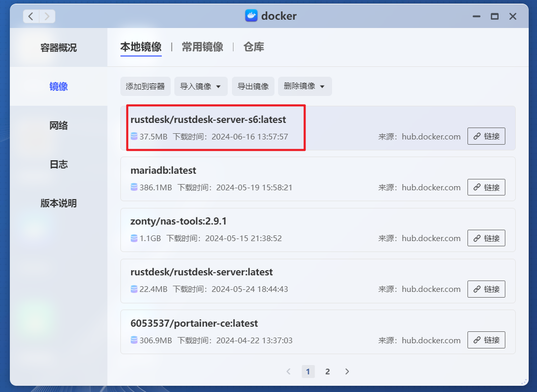Click the link icon beside zonty/nas-tools:2.9.1

click(486, 238)
